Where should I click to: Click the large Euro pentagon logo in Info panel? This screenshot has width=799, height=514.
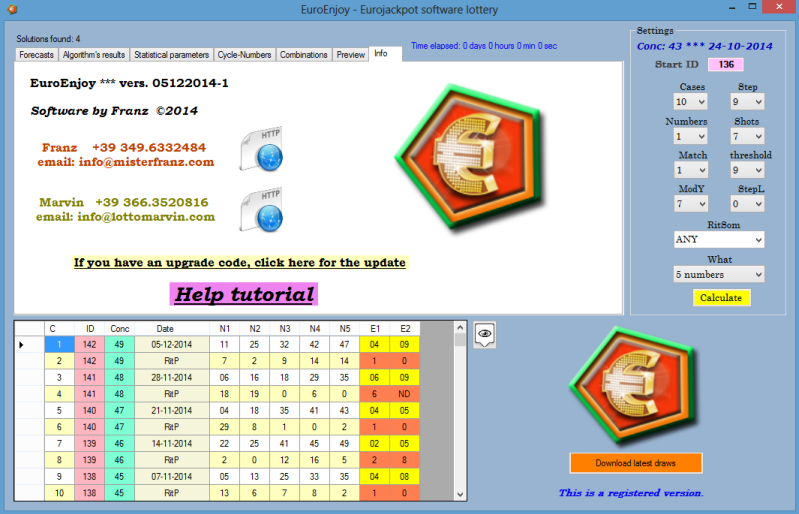tap(470, 156)
